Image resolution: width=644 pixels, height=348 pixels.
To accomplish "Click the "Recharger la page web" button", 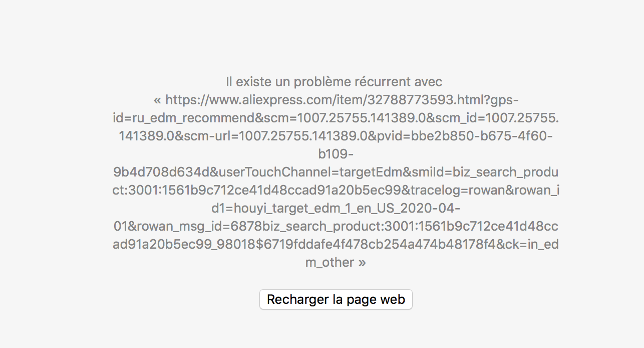I will click(336, 299).
